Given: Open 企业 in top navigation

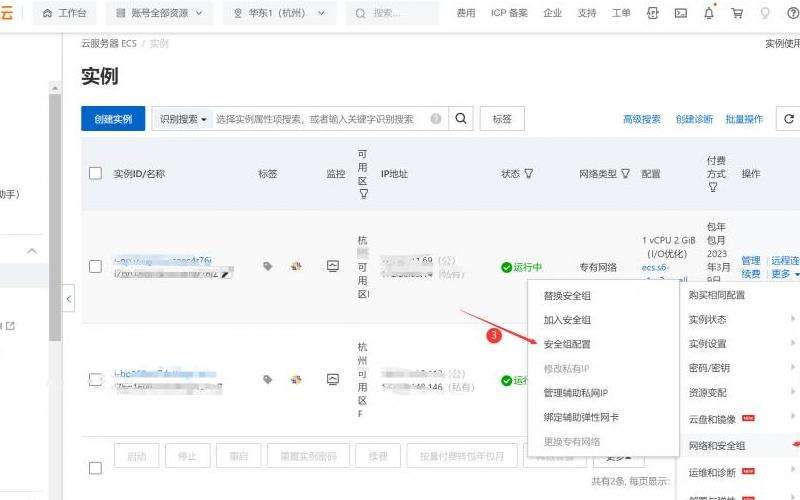Looking at the screenshot, I should point(552,13).
